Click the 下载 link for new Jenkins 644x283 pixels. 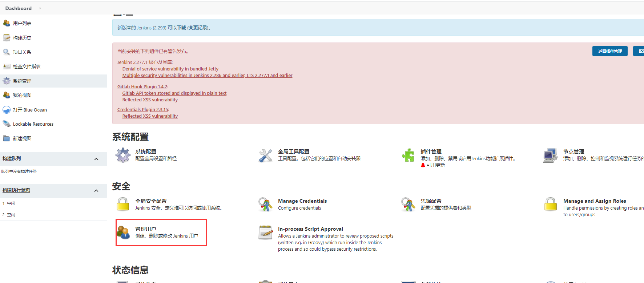181,28
